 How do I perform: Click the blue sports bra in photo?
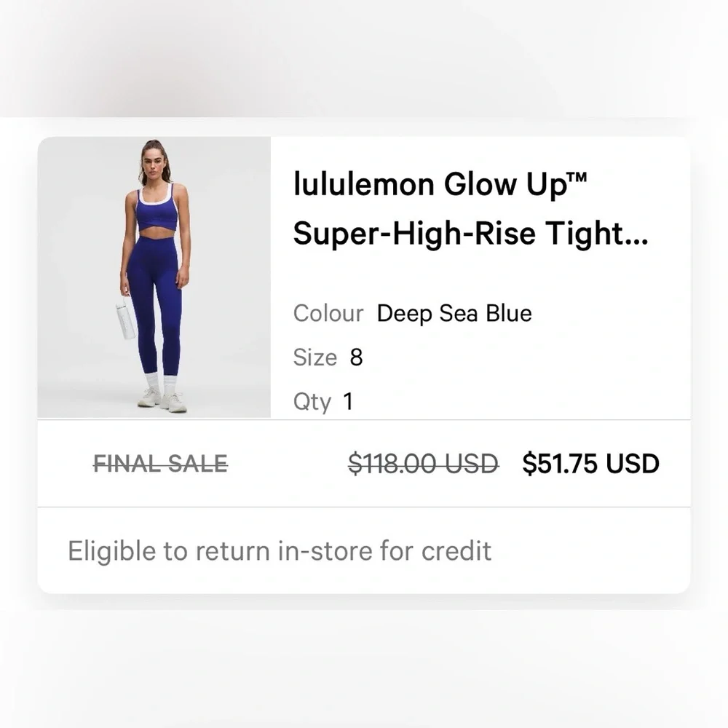coord(157,213)
